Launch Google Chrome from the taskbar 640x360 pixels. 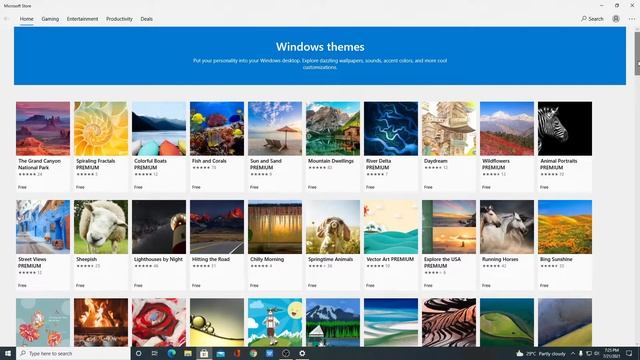point(253,353)
